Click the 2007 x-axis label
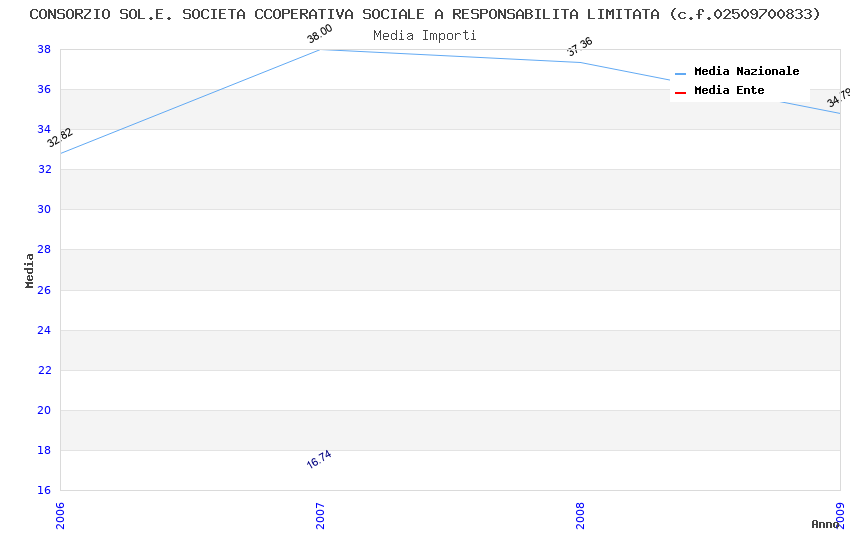The width and height of the screenshot is (850, 550). (320, 515)
